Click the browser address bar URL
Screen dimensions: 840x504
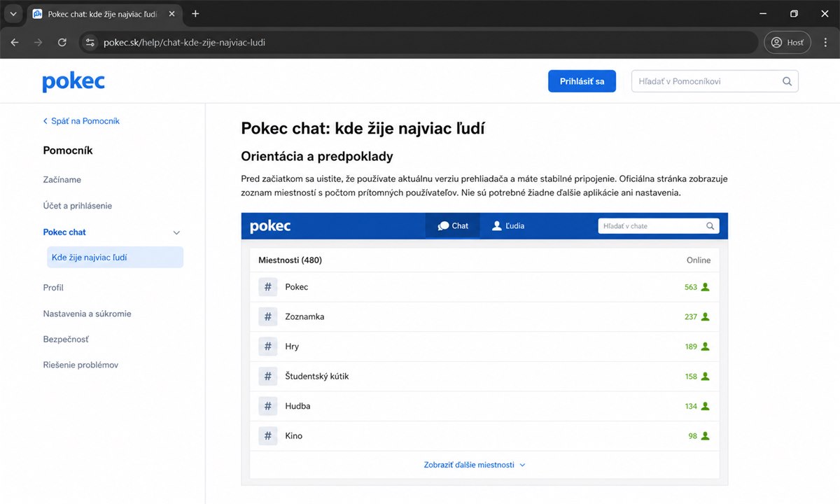point(184,42)
